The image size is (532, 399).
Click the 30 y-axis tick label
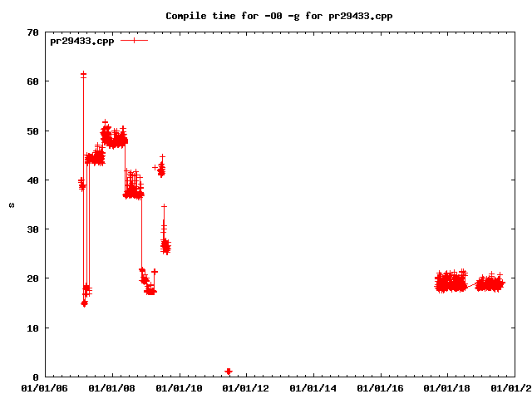coord(33,229)
